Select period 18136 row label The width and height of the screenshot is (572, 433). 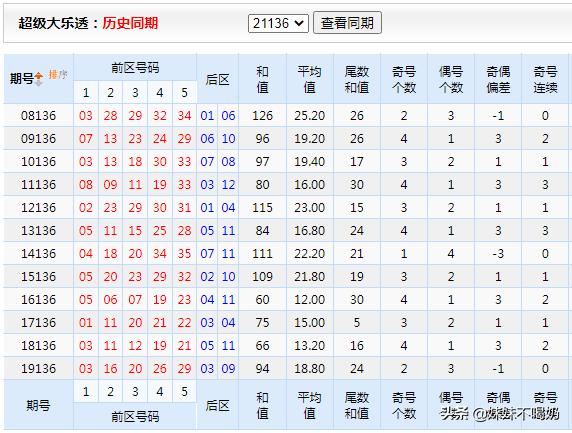(38, 345)
